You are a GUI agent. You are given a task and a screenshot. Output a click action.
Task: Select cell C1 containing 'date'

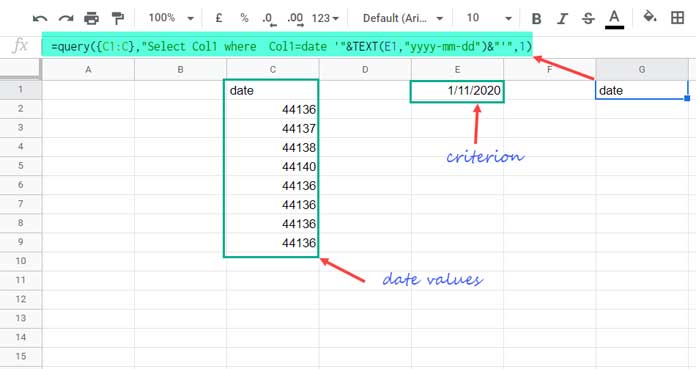click(x=273, y=90)
